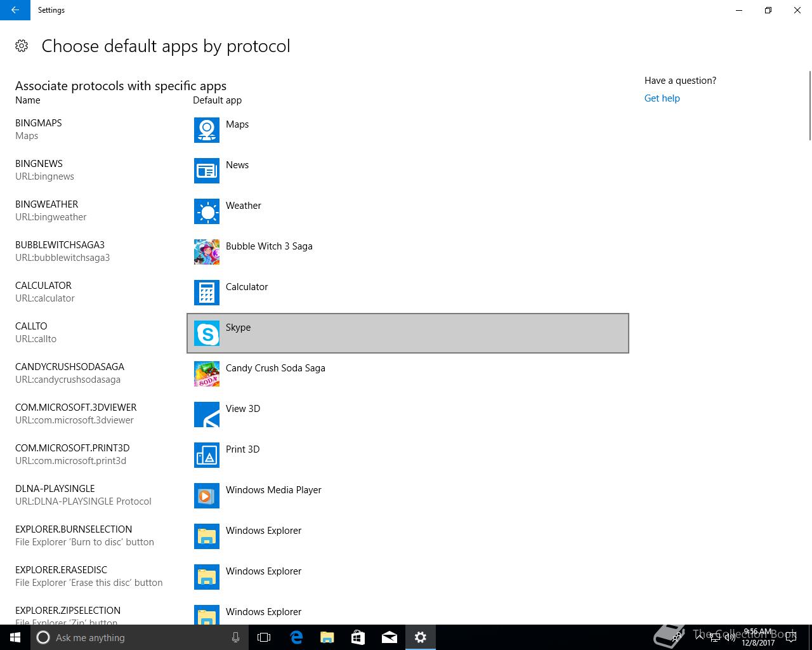Click the BUBBLEWITCHSAGA3 protocol name
The width and height of the screenshot is (812, 650).
pyautogui.click(x=60, y=245)
